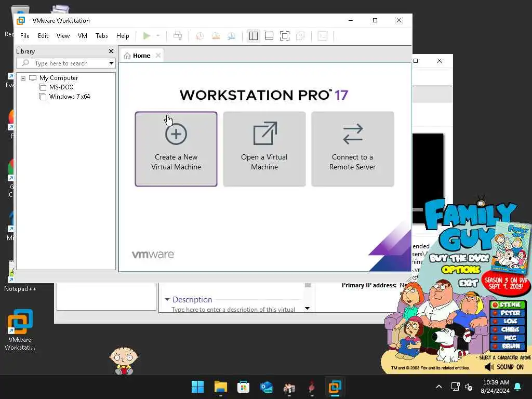532x399 pixels.
Task: Click Create a New Virtual Machine
Action: tap(176, 149)
